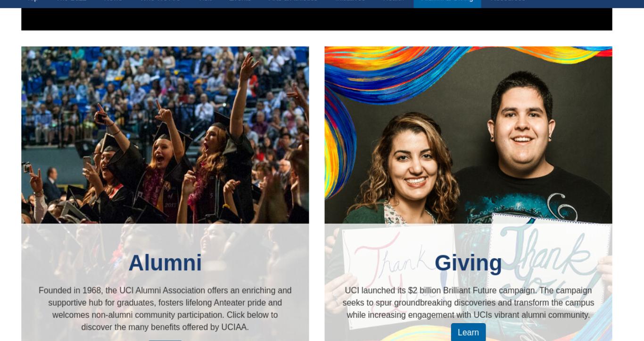
Task: Click the Learn button under Giving
Action: tap(468, 332)
